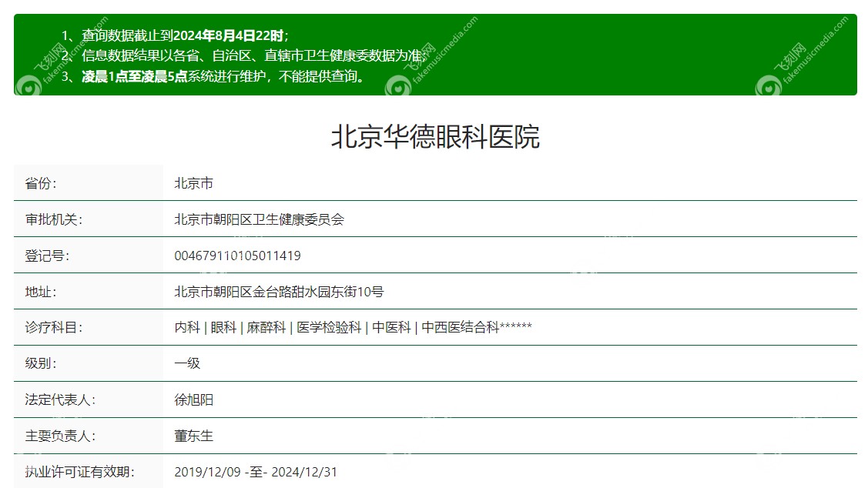Click address 北京市朝阳区金台路甜水园东街10号
The width and height of the screenshot is (868, 488).
point(279,292)
